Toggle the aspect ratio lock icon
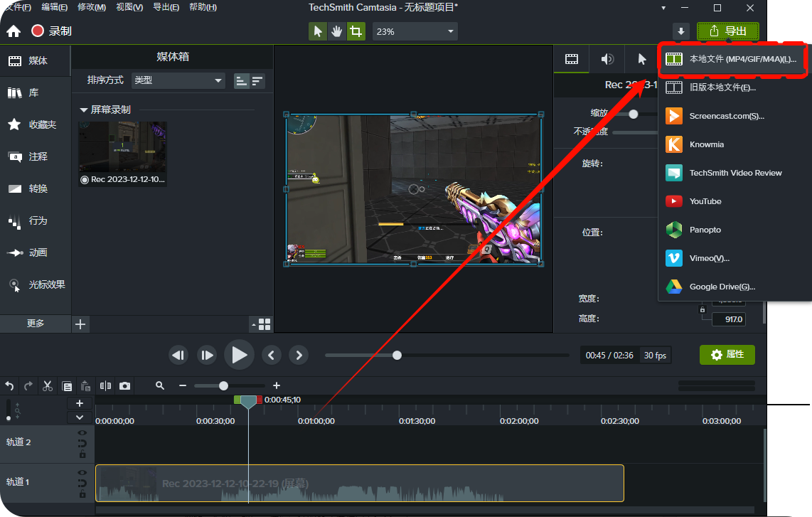Viewport: 812px width, 517px height. click(x=703, y=309)
